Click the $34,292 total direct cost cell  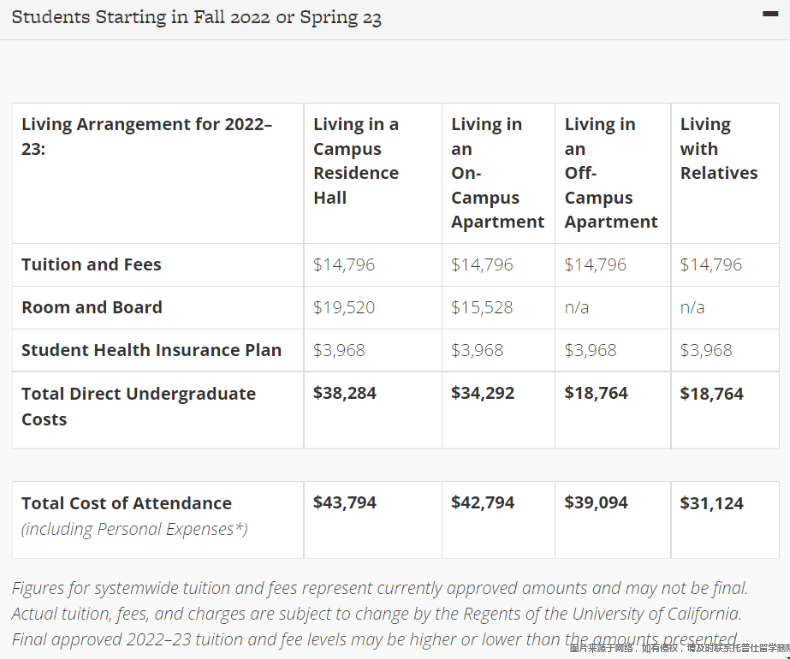click(x=483, y=393)
